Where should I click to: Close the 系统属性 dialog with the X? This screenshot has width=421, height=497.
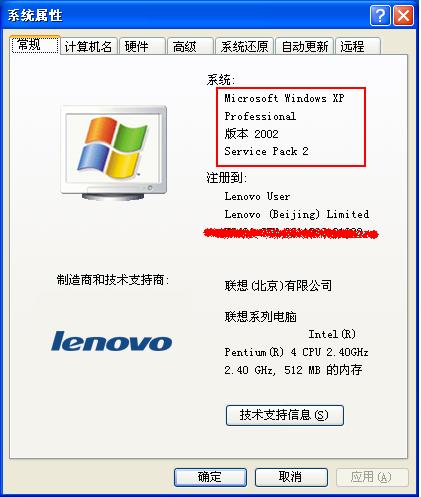tap(403, 15)
